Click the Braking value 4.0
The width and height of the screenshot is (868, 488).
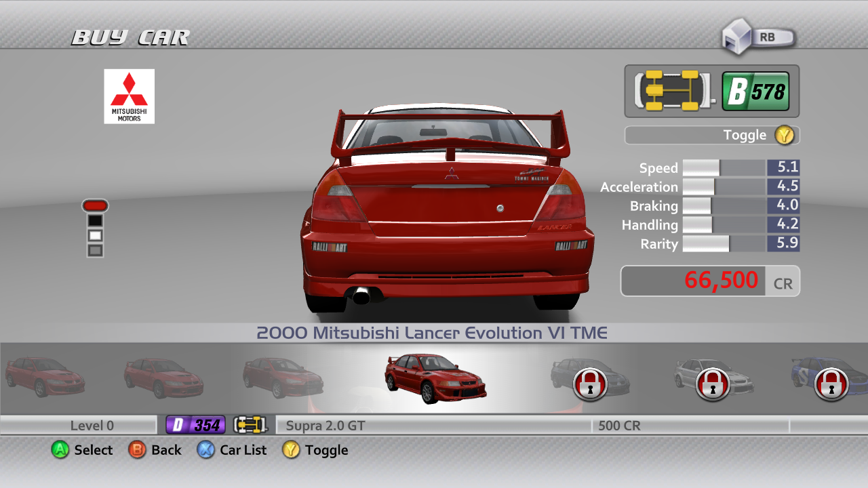click(783, 206)
